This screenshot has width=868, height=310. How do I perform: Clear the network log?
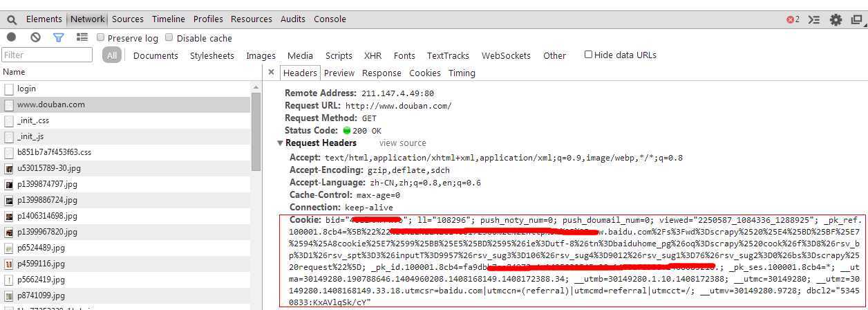35,37
